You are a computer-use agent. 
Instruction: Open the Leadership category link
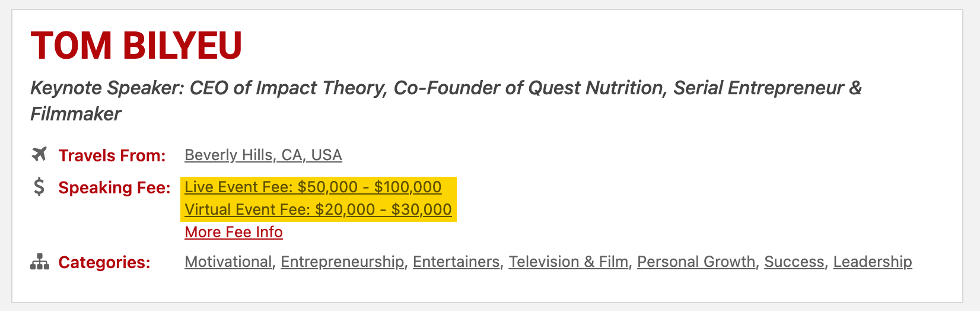[x=873, y=262]
